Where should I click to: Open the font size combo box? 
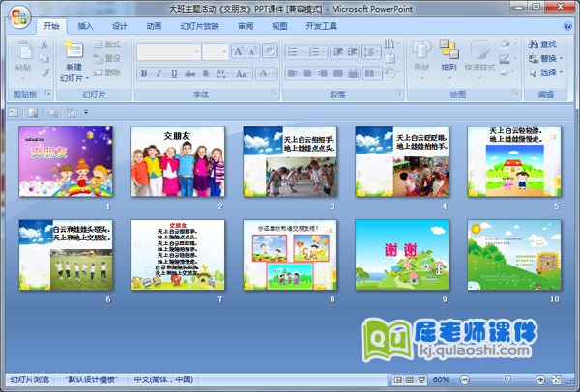click(x=216, y=52)
